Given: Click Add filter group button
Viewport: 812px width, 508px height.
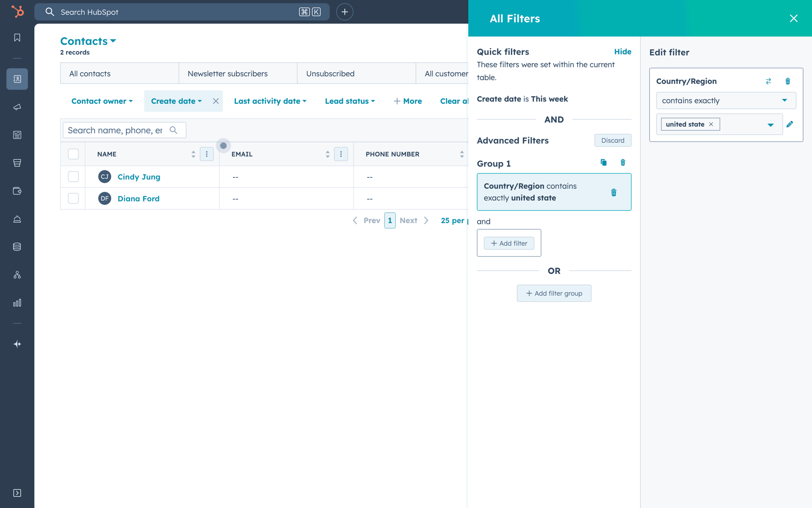Looking at the screenshot, I should point(554,293).
